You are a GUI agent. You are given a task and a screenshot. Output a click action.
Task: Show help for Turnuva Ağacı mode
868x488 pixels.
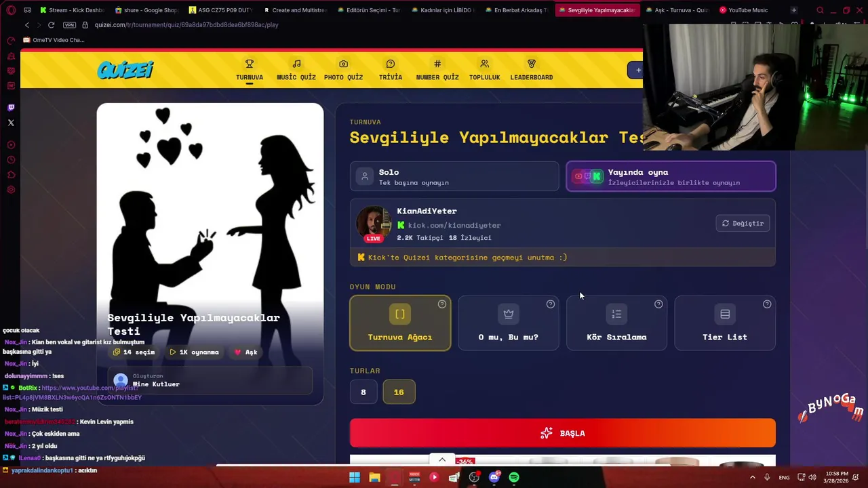click(442, 304)
